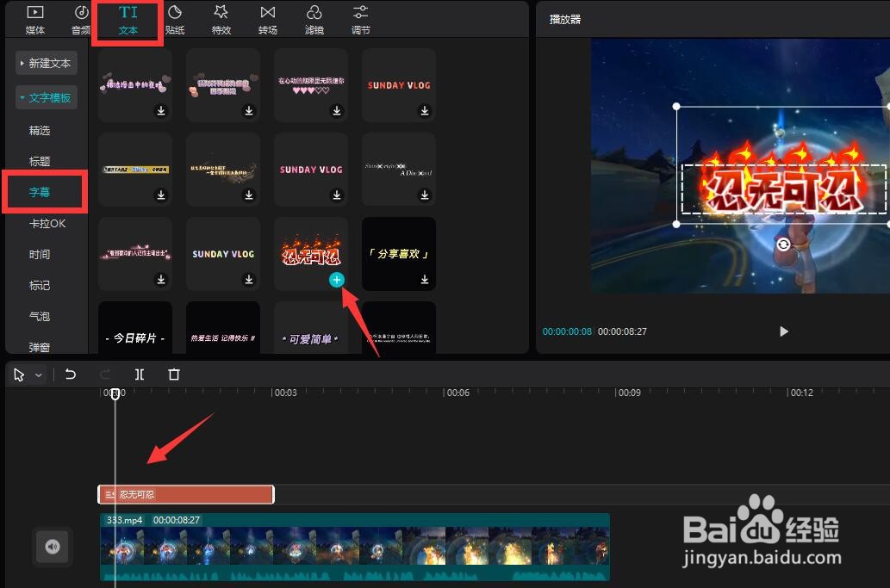Select the 标题 template category

[x=40, y=162]
